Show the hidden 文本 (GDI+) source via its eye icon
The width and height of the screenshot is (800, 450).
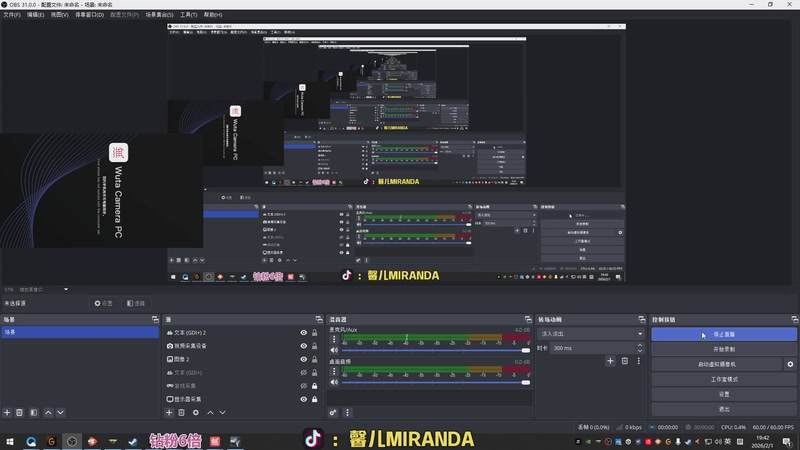tap(304, 372)
